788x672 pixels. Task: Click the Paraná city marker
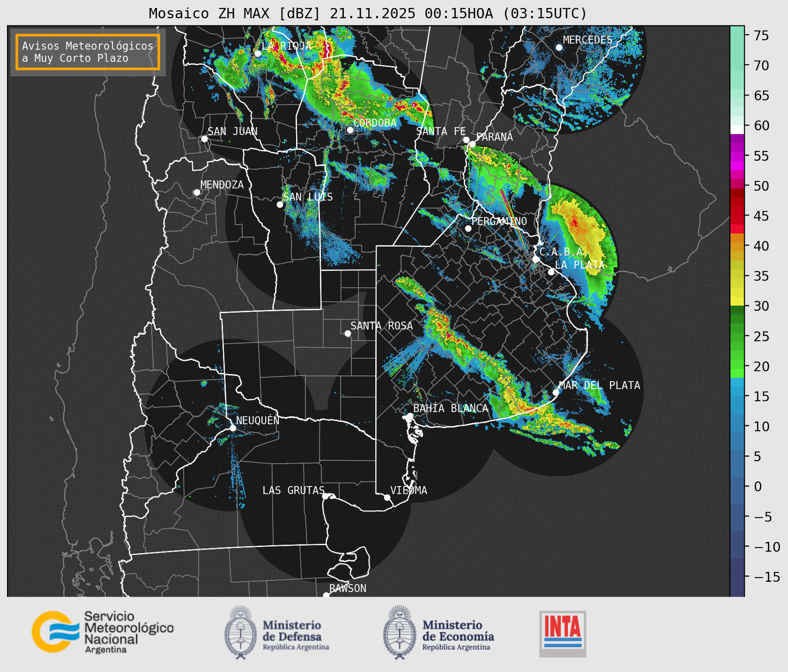[472, 144]
